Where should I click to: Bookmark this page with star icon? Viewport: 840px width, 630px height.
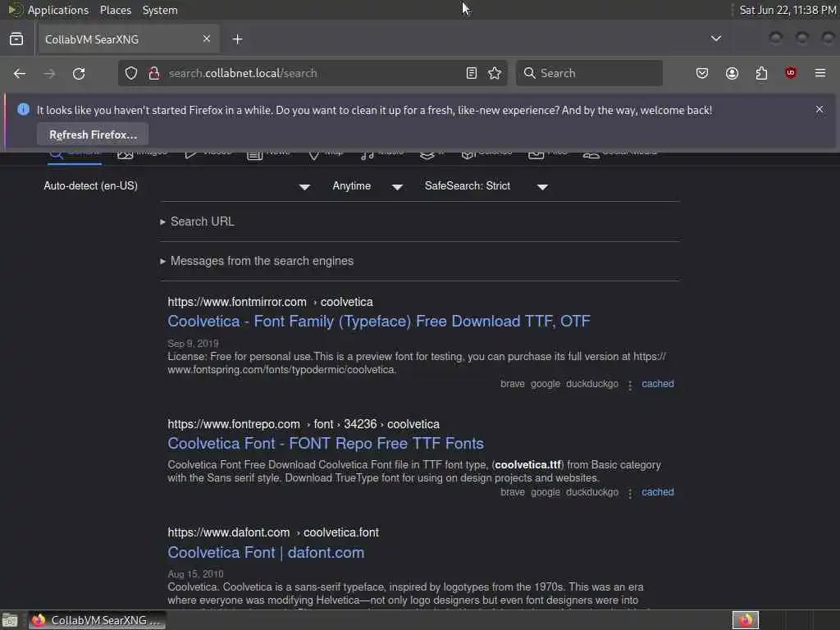pyautogui.click(x=495, y=73)
